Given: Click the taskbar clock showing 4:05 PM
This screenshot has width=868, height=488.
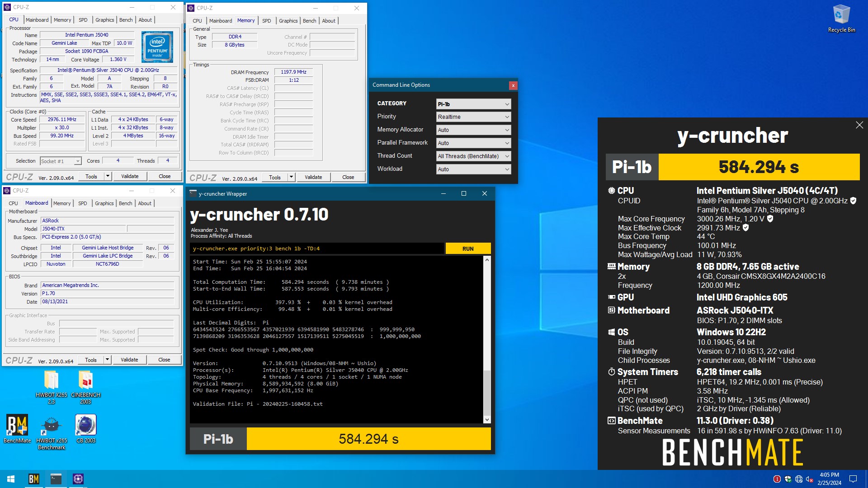Looking at the screenshot, I should (x=829, y=479).
